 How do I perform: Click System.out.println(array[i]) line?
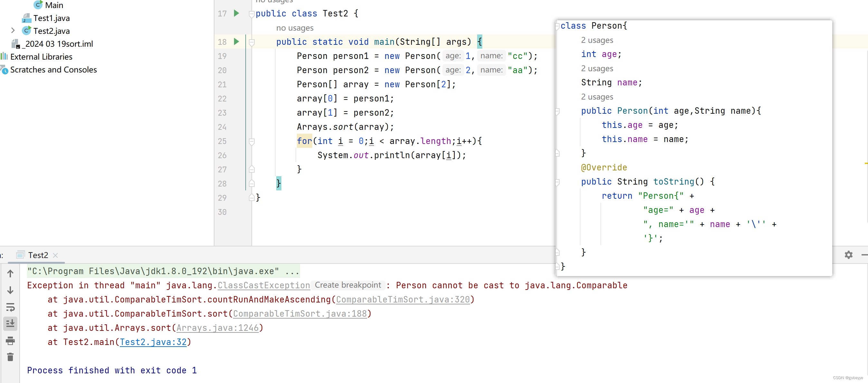[x=392, y=155]
